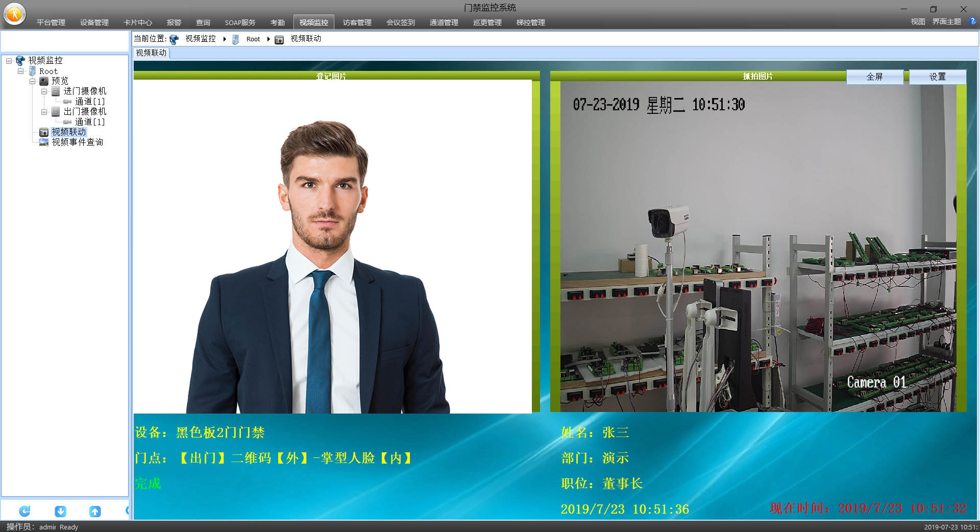The image size is (980, 532).
Task: Open the 视频事件查询 tree node icon
Action: coord(44,142)
